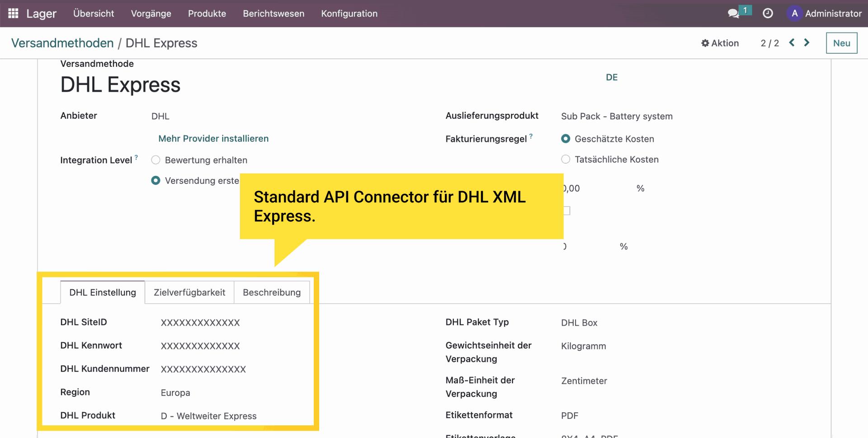Screen dimensions: 868x438
Task: Click the Fakturierungsregel help question mark
Action: point(531,136)
